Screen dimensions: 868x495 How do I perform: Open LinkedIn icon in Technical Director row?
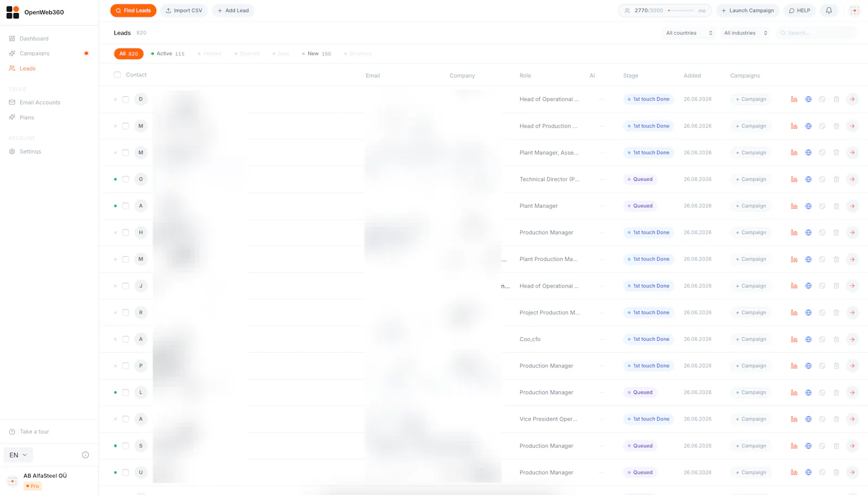pos(794,179)
